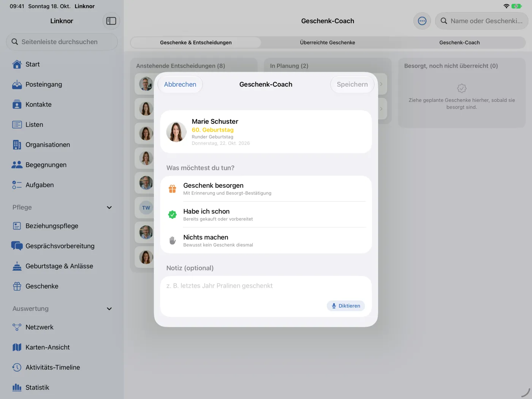Open Listen in the sidebar
Image resolution: width=532 pixels, height=399 pixels.
point(62,125)
